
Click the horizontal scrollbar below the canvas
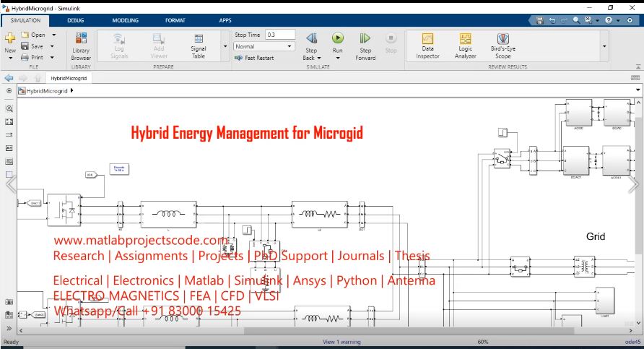pos(325,331)
